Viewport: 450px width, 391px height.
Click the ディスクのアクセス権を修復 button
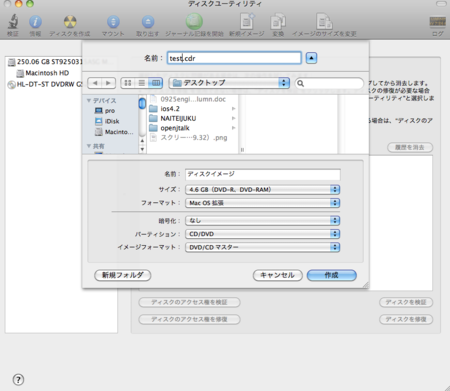(189, 319)
